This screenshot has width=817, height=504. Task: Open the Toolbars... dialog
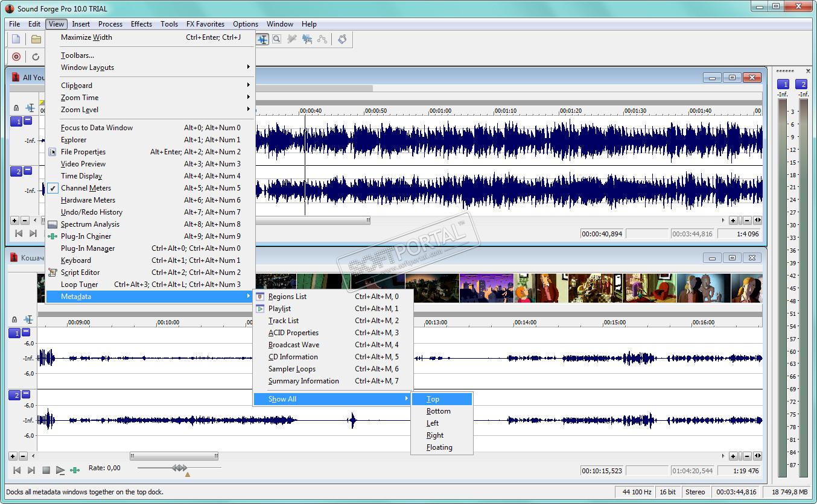pos(77,55)
